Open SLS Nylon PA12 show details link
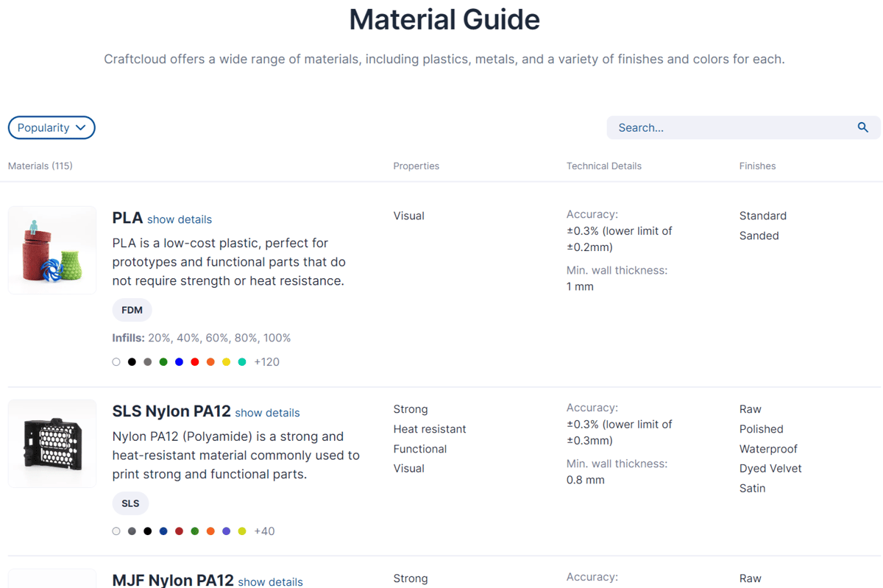The width and height of the screenshot is (883, 588). coord(267,413)
